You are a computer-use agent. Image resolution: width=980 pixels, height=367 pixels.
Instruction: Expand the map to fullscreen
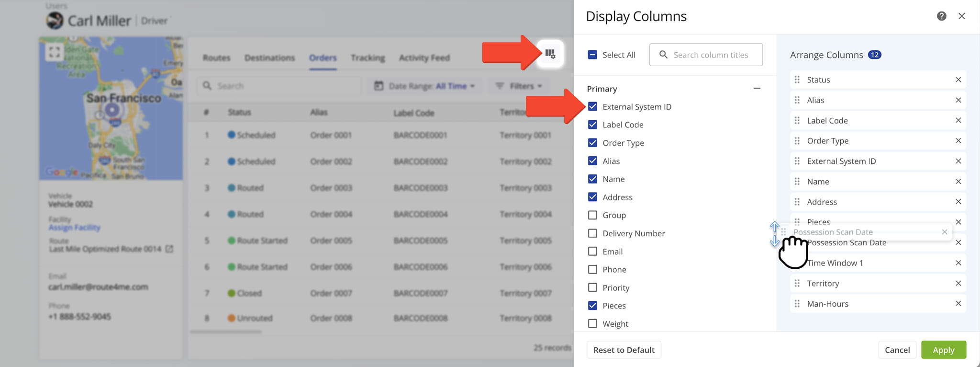(x=55, y=52)
